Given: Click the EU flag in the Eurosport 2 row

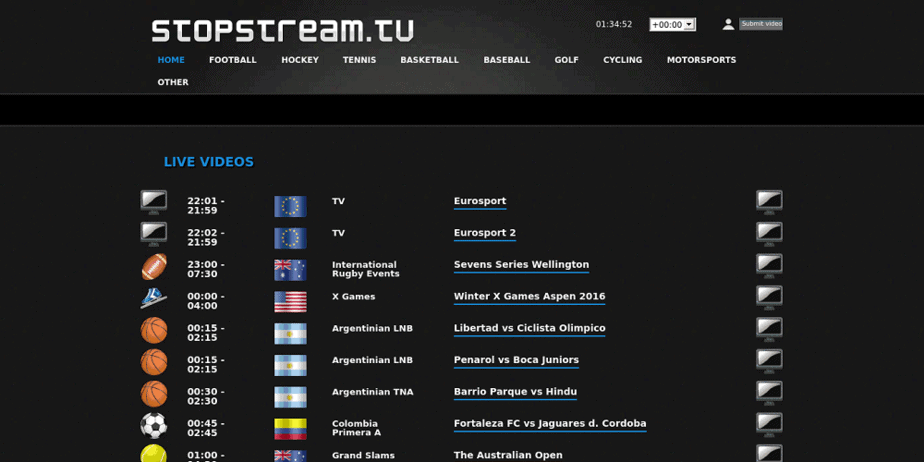Looking at the screenshot, I should tap(291, 238).
